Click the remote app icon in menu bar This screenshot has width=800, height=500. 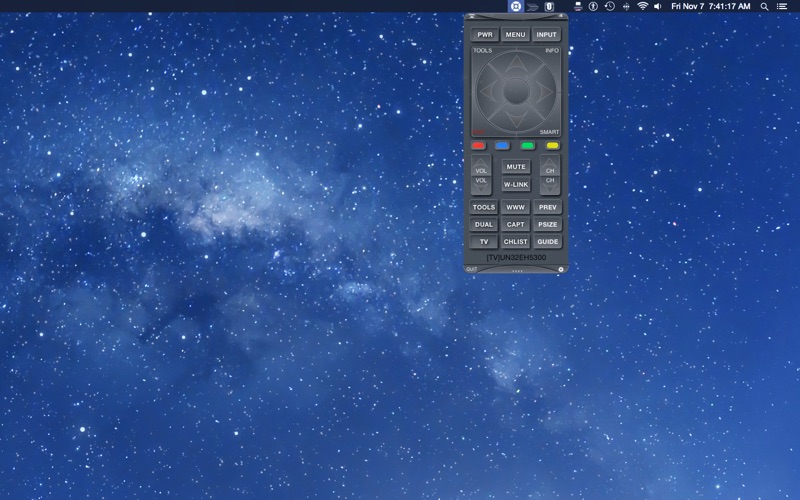(x=516, y=6)
